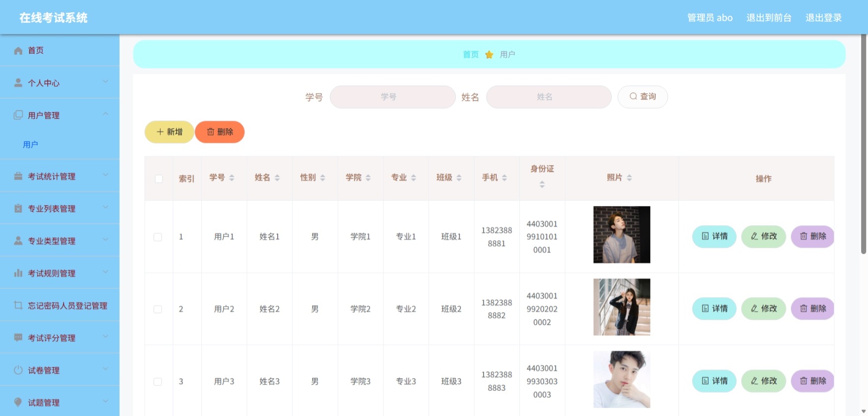
Task: Expand the 试卷管理 chevron
Action: pos(105,369)
